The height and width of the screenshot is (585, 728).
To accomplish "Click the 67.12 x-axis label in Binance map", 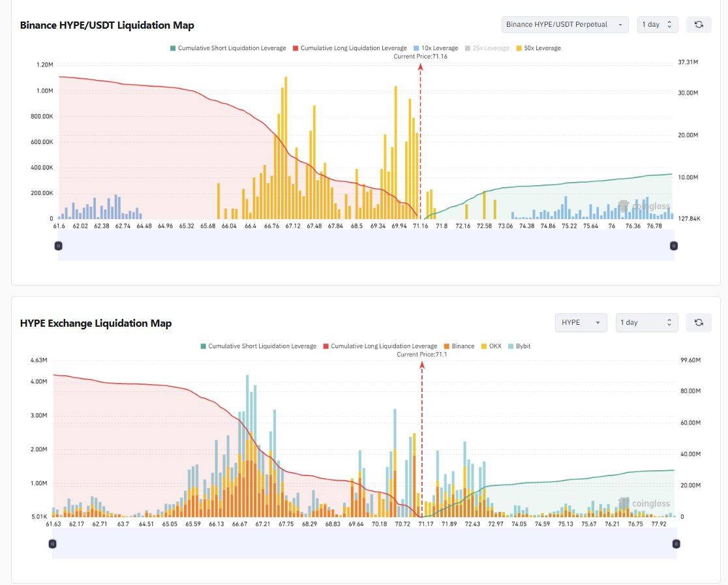I will [293, 226].
